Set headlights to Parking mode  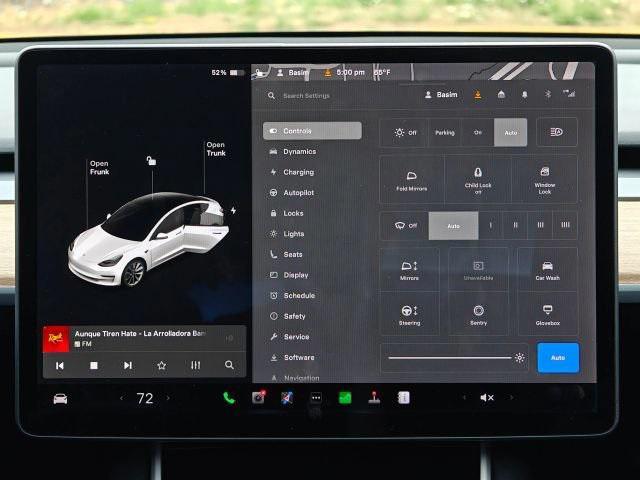click(444, 132)
